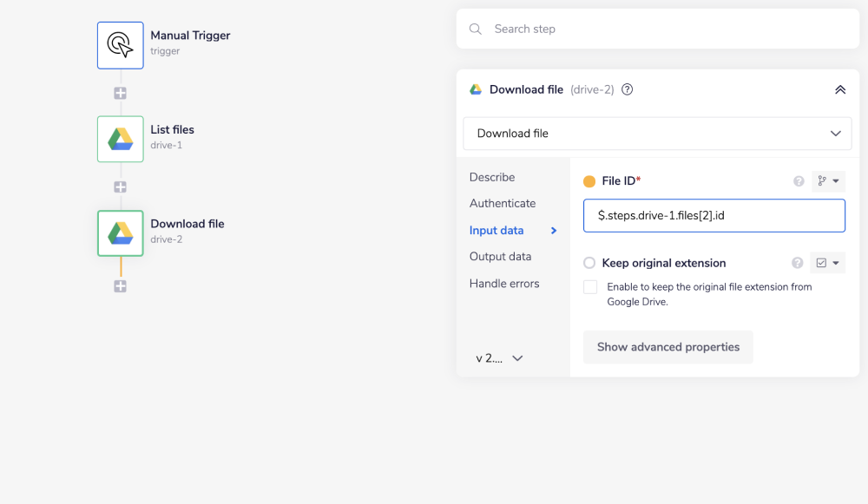The height and width of the screenshot is (504, 868).
Task: Click the Download file header Drive logo
Action: click(x=477, y=88)
